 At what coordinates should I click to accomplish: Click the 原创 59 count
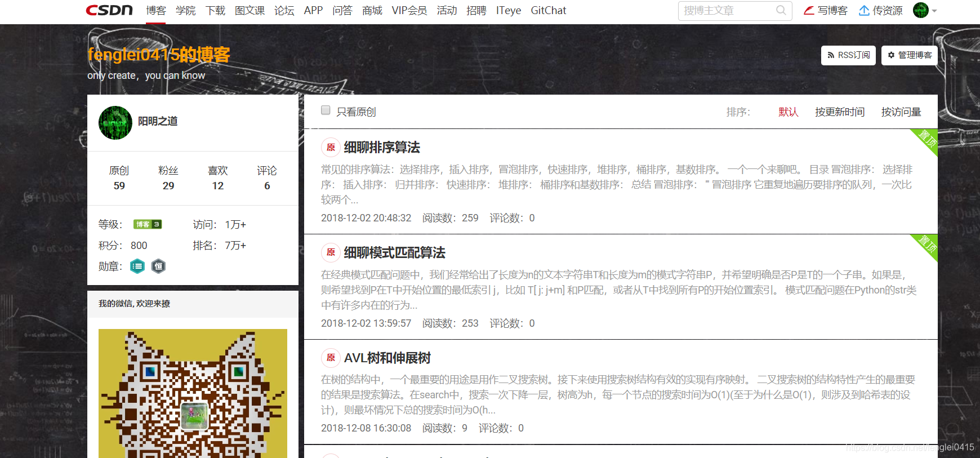tap(119, 177)
